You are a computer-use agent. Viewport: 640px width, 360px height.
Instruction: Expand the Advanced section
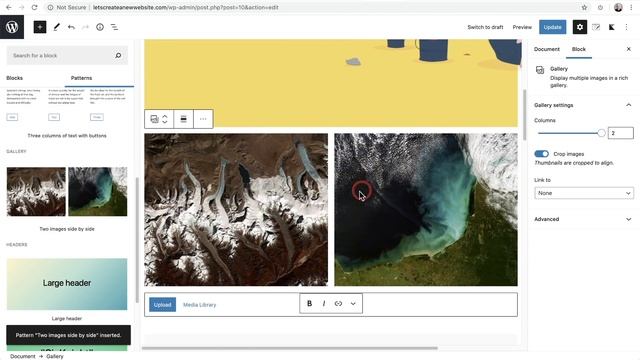click(x=584, y=219)
